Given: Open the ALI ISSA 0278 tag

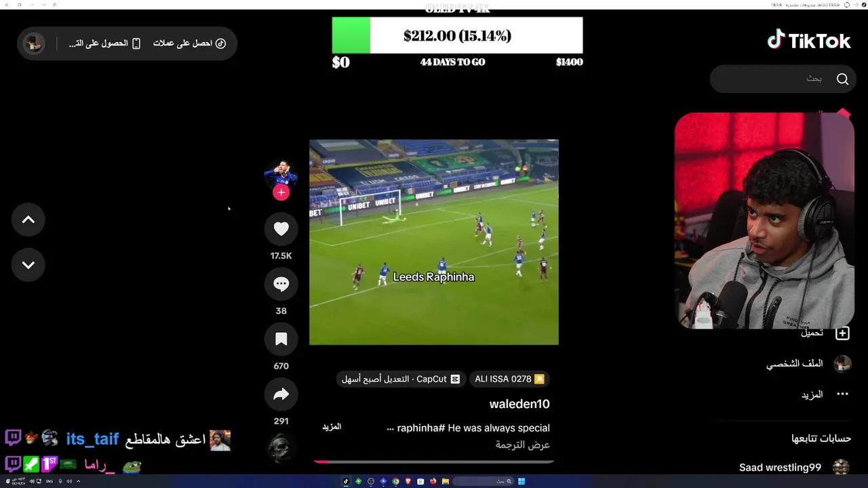Looking at the screenshot, I should point(509,379).
